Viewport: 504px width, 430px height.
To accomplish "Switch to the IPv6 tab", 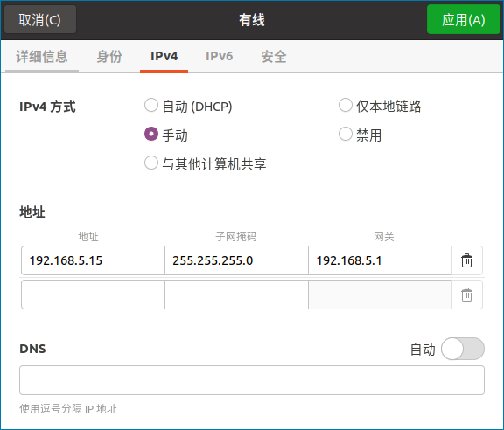I will coord(220,57).
